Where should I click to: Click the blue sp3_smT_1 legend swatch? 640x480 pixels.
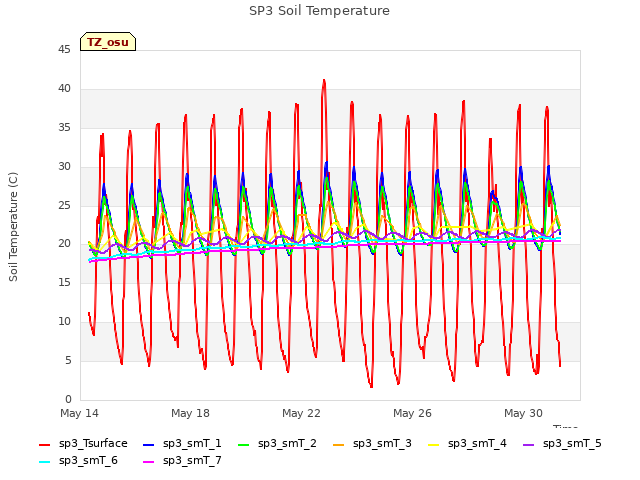click(x=149, y=444)
